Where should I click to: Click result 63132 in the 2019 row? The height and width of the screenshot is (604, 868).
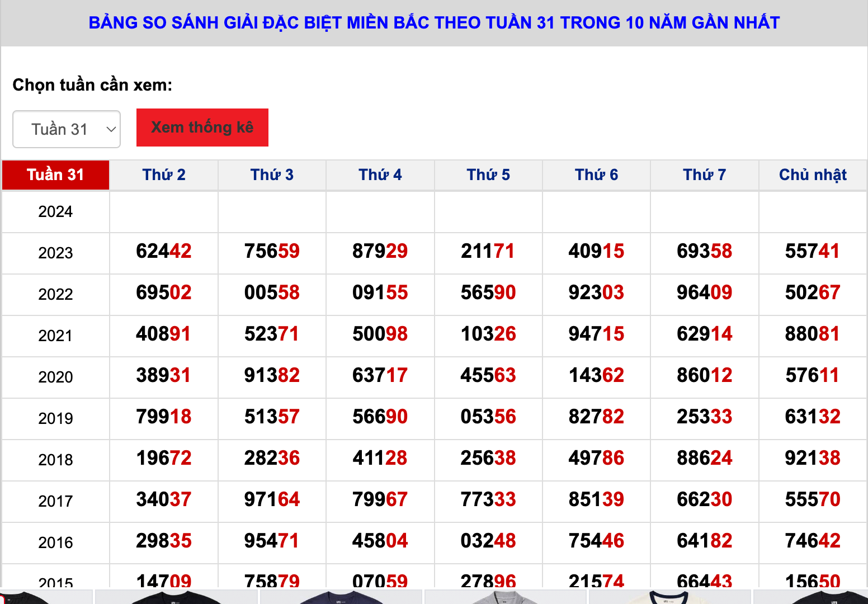coord(813,417)
